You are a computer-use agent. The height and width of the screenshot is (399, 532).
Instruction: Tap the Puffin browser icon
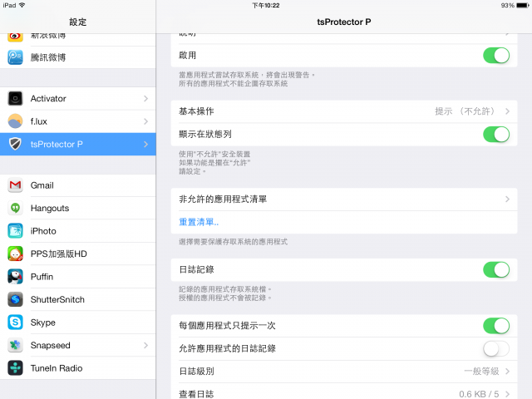coord(15,277)
